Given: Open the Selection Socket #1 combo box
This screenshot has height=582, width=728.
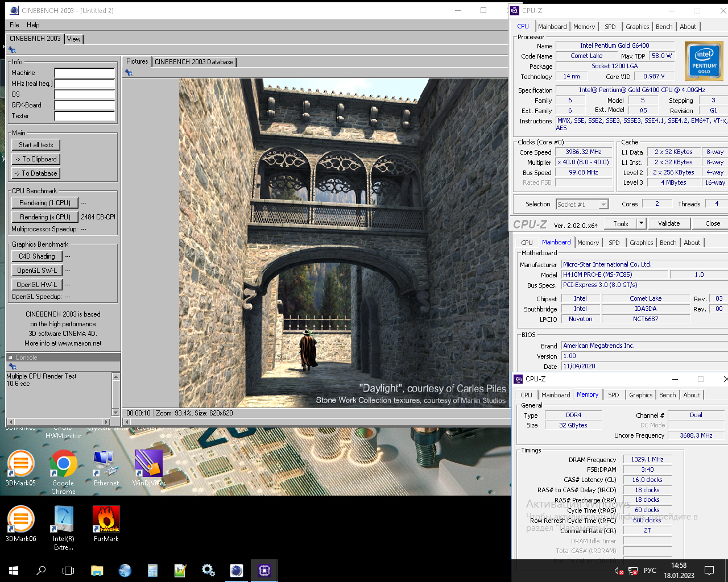Looking at the screenshot, I should [x=582, y=204].
